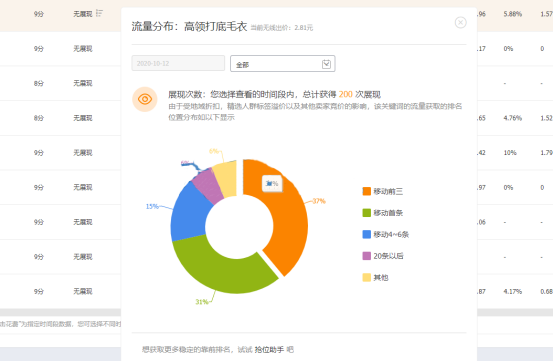554x361 pixels.
Task: Toggle the 移动前三 legend item
Action: [x=383, y=191]
